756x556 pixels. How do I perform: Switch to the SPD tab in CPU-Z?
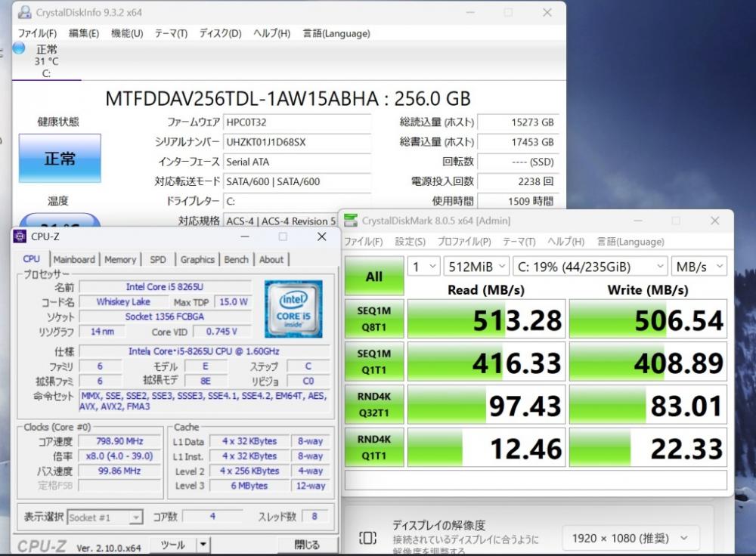click(158, 260)
